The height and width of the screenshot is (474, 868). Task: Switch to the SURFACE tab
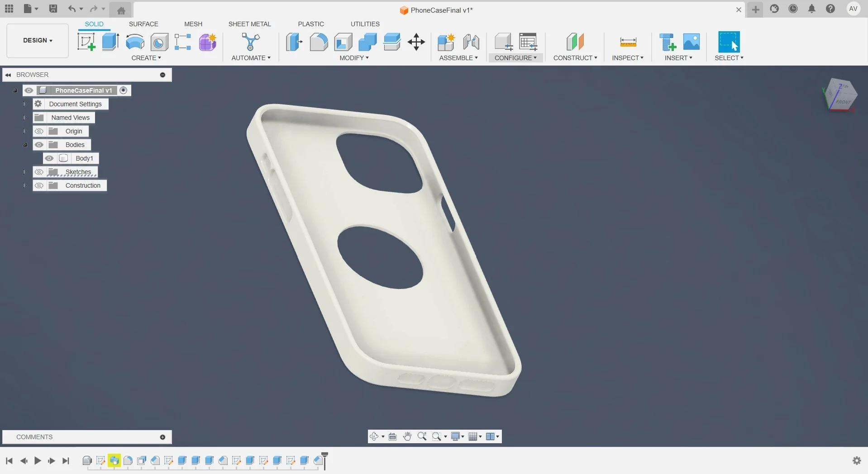tap(144, 24)
